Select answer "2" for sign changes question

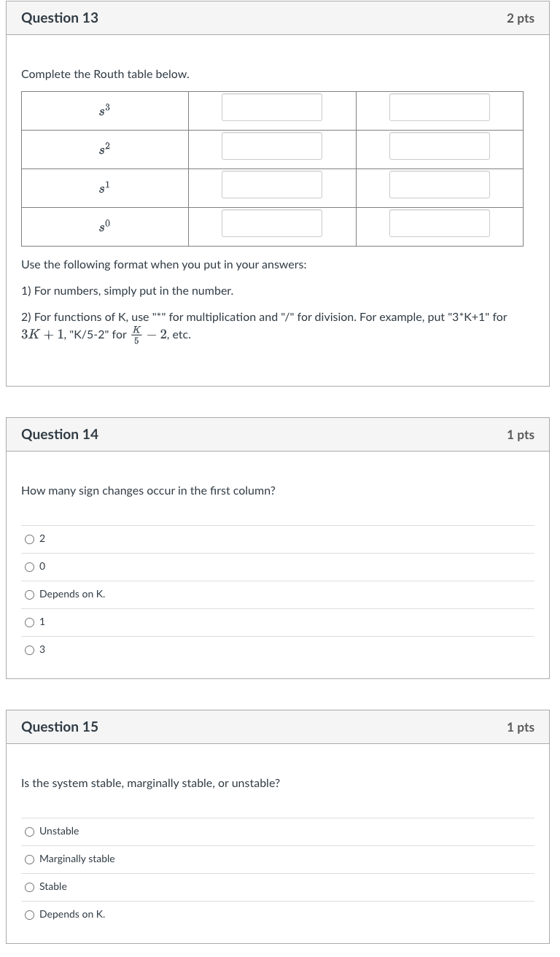pyautogui.click(x=29, y=538)
